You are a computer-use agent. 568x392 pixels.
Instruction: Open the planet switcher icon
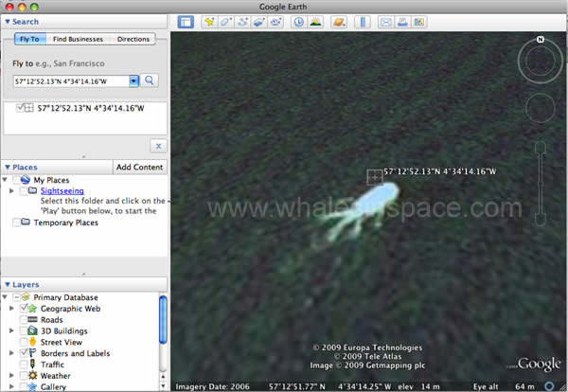(x=339, y=22)
